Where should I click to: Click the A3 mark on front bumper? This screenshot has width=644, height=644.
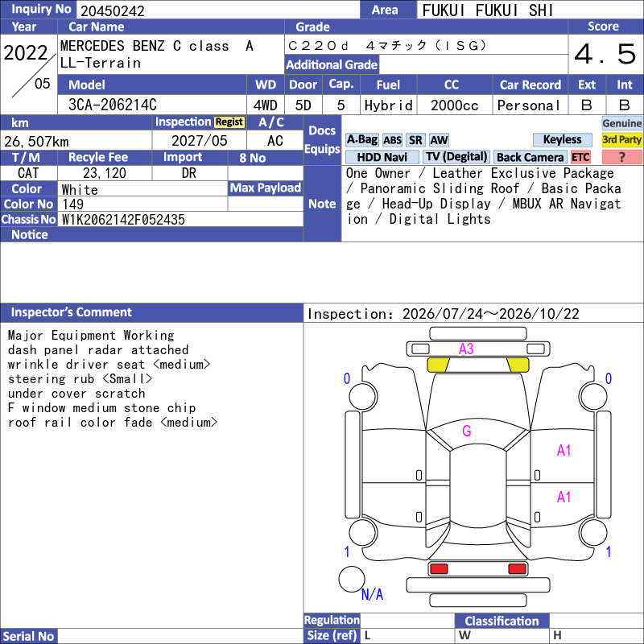[x=466, y=349]
